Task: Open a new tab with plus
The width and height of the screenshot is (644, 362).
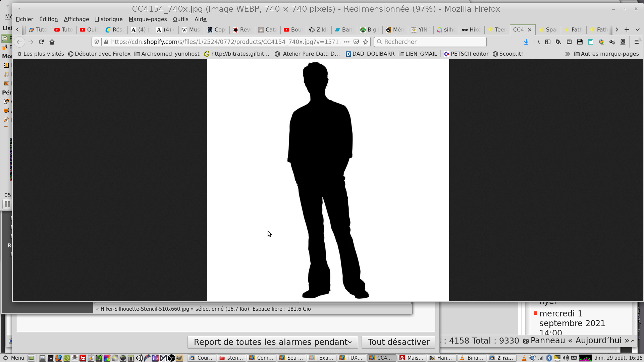Action: (x=627, y=29)
